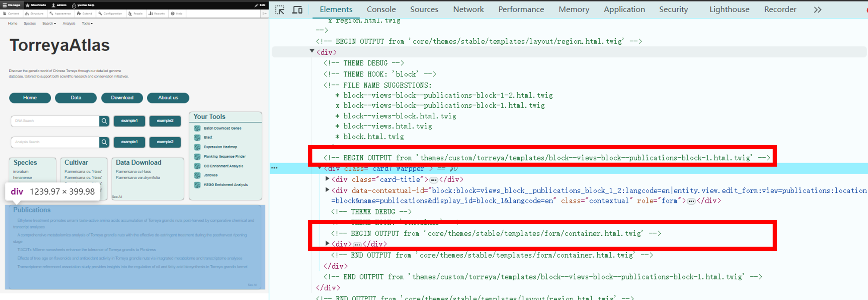
Task: Click example1 beside the DNA Search field
Action: 129,121
